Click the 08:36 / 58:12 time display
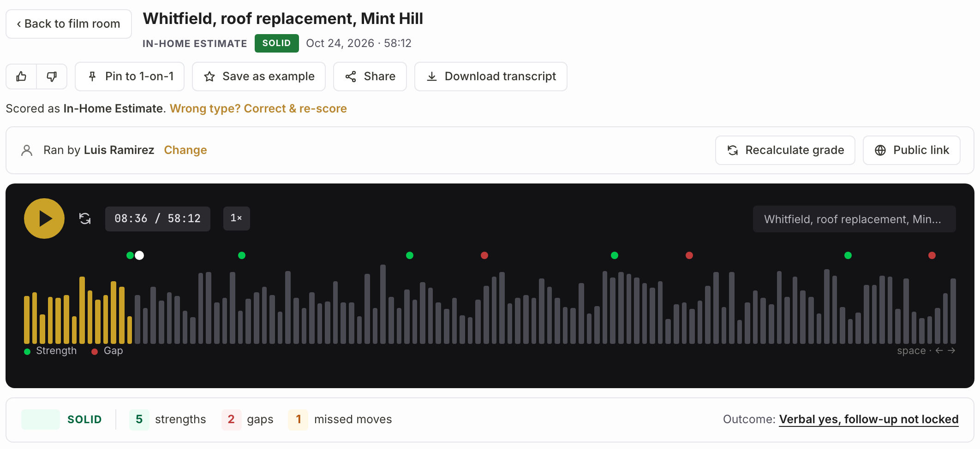The width and height of the screenshot is (980, 449). 158,219
